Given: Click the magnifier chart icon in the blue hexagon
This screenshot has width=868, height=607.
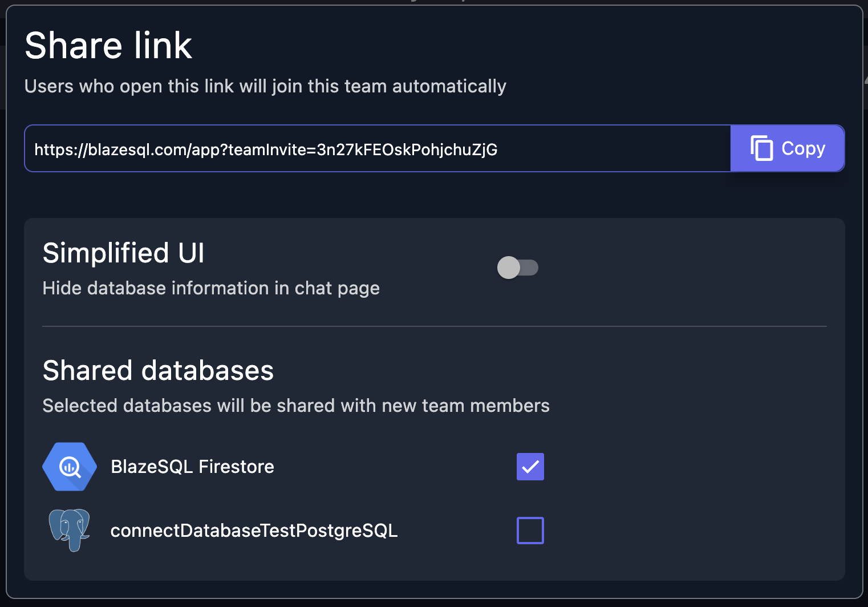Looking at the screenshot, I should (69, 466).
